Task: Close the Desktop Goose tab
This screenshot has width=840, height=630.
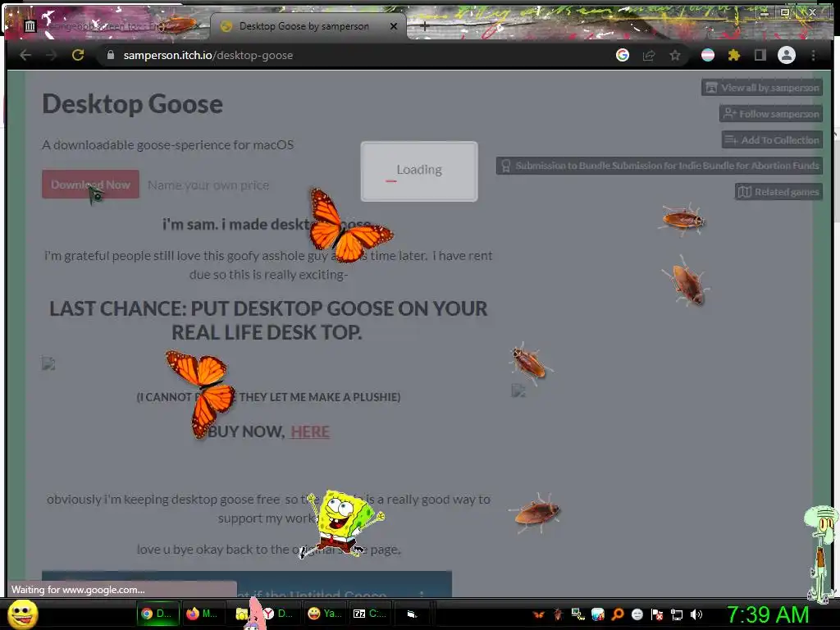Action: pos(394,25)
